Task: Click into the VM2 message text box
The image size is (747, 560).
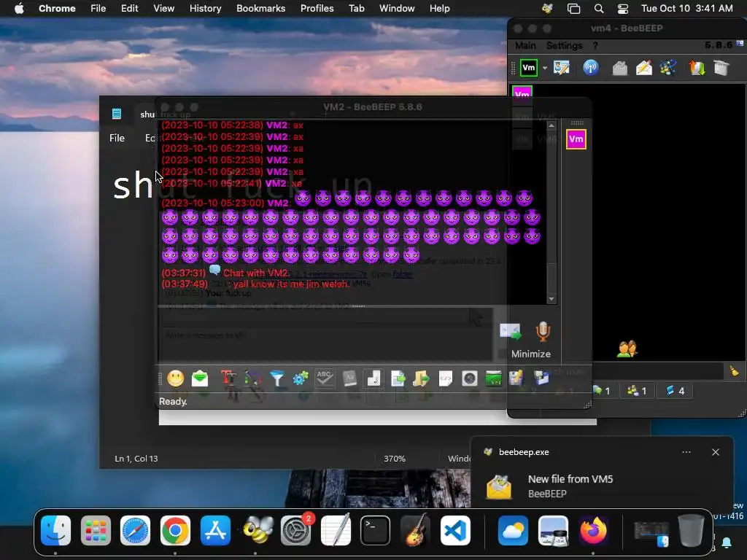Action: point(326,335)
